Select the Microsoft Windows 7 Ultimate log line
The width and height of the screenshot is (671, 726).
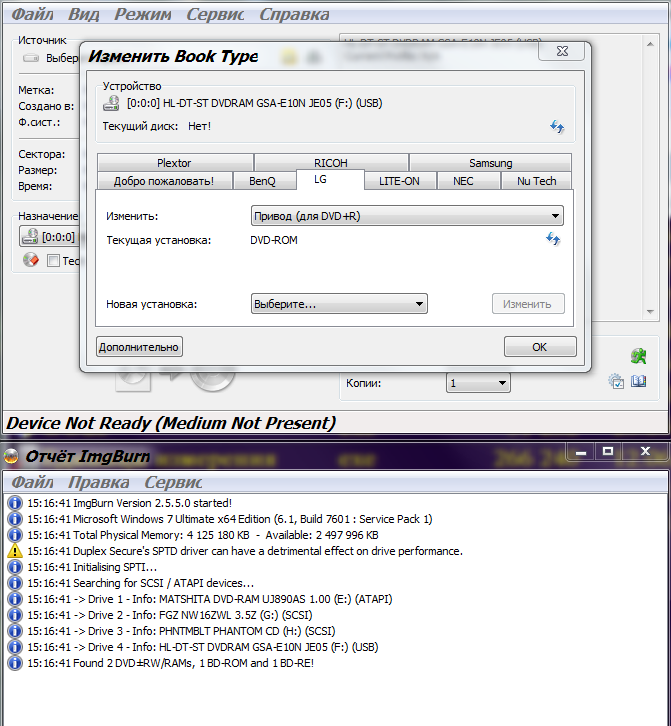[230, 519]
